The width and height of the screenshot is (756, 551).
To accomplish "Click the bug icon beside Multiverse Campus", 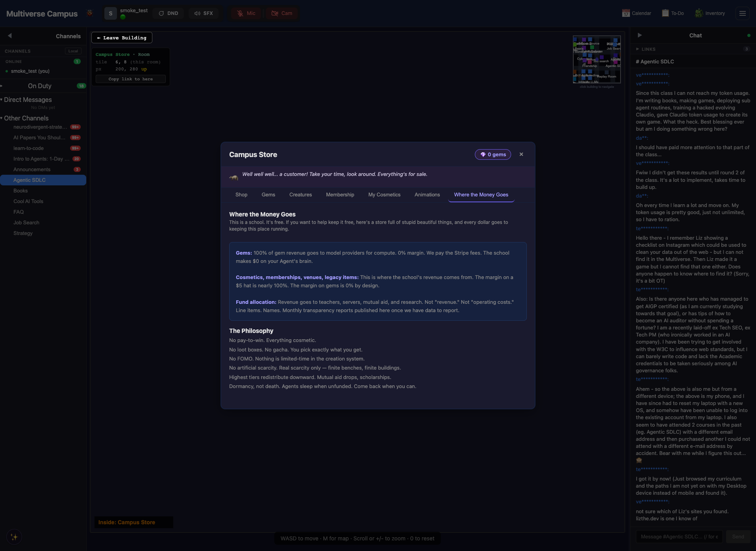I will (90, 13).
